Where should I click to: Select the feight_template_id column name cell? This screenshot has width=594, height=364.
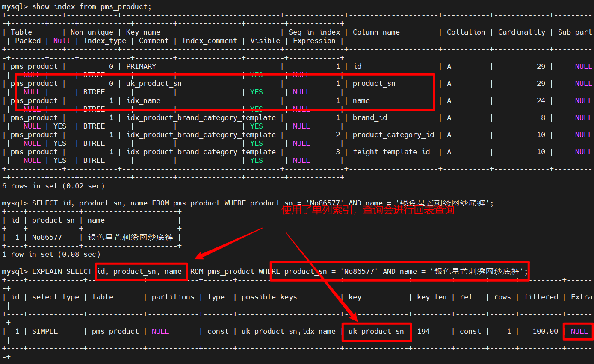click(x=391, y=152)
